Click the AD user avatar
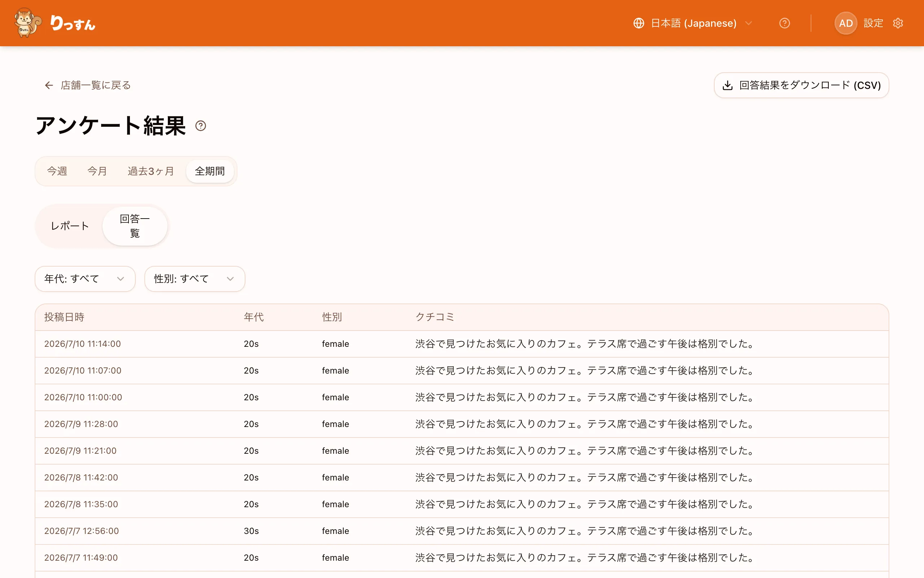 point(846,23)
